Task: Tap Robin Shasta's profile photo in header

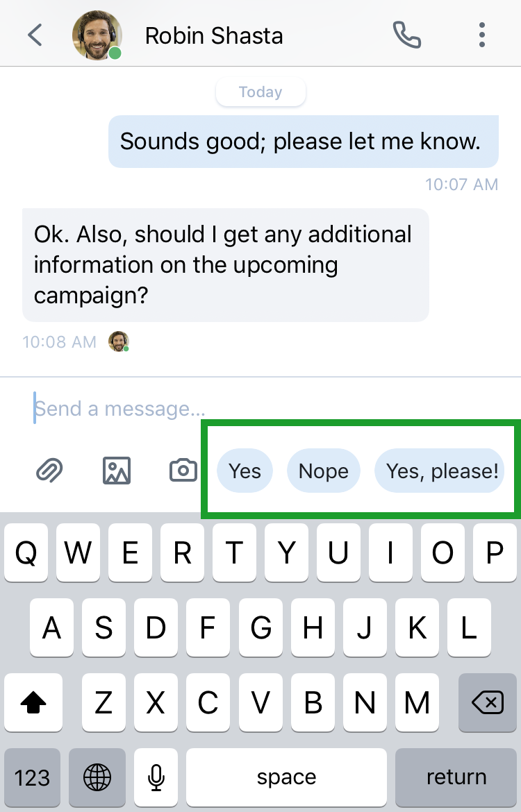Action: (97, 35)
